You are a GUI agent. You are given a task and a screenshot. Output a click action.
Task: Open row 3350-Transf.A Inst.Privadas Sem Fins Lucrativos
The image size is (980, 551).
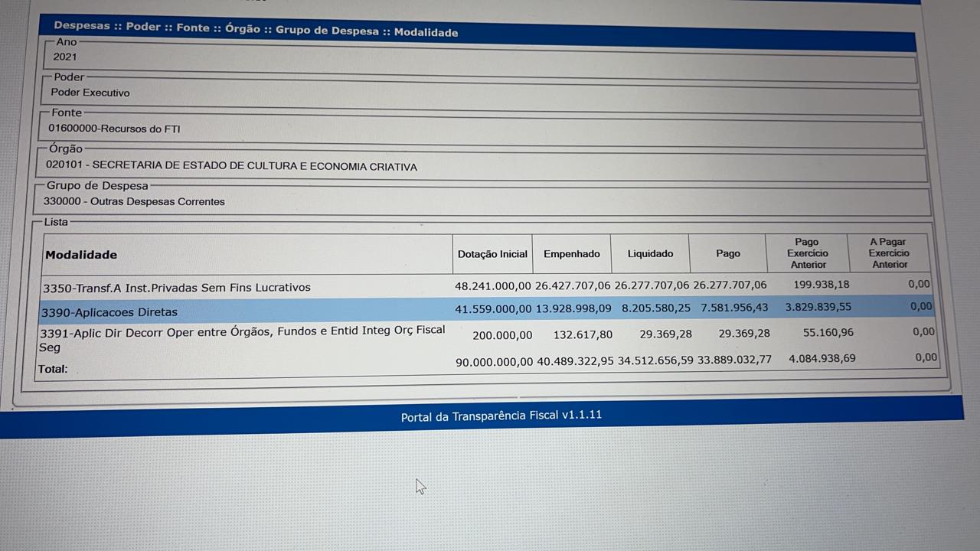(x=177, y=288)
